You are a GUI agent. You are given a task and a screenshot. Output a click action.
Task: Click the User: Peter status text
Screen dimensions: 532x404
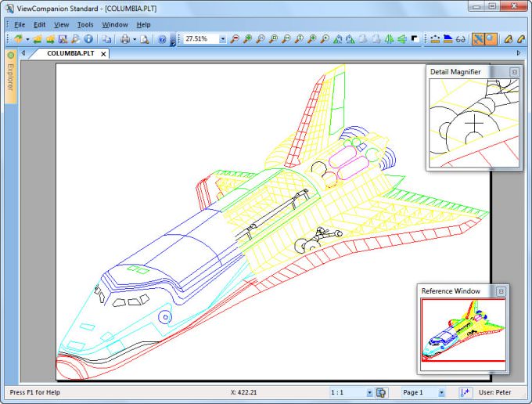(494, 392)
